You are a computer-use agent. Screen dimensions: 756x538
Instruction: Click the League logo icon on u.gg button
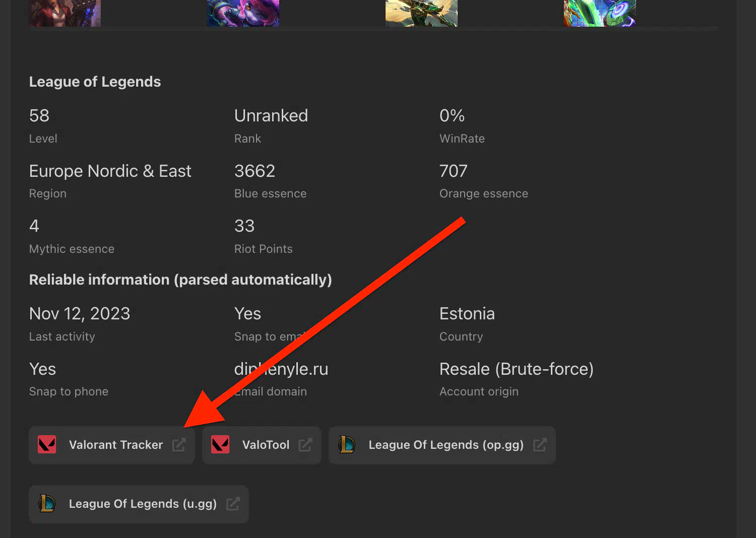[47, 504]
